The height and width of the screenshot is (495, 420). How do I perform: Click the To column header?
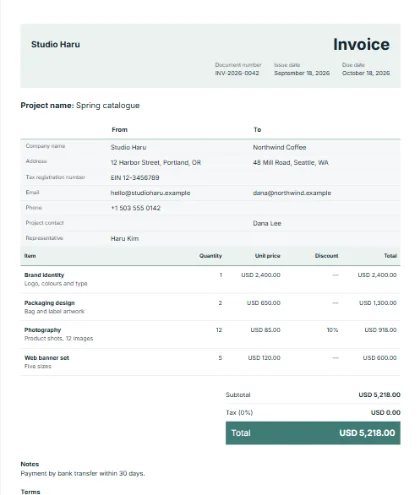point(257,130)
